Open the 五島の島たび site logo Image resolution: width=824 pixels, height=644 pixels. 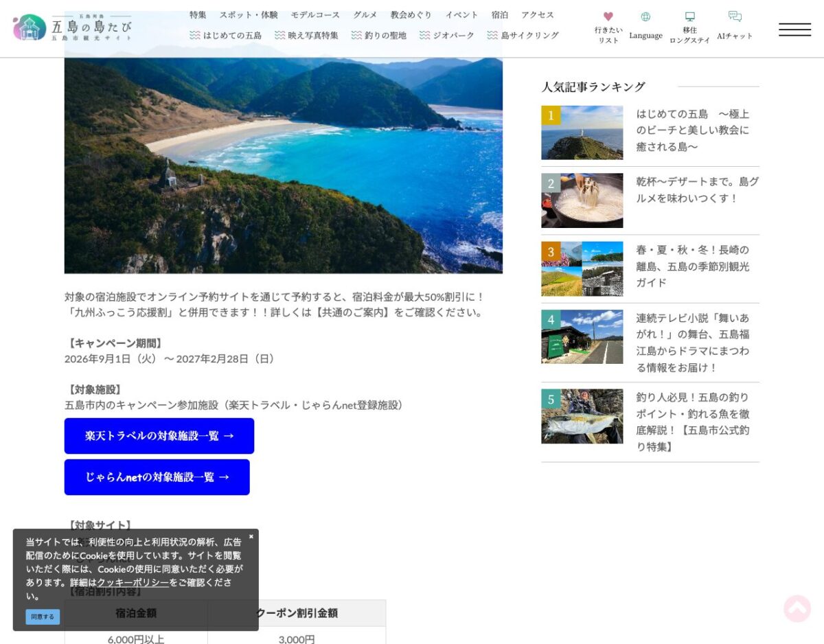[71, 27]
